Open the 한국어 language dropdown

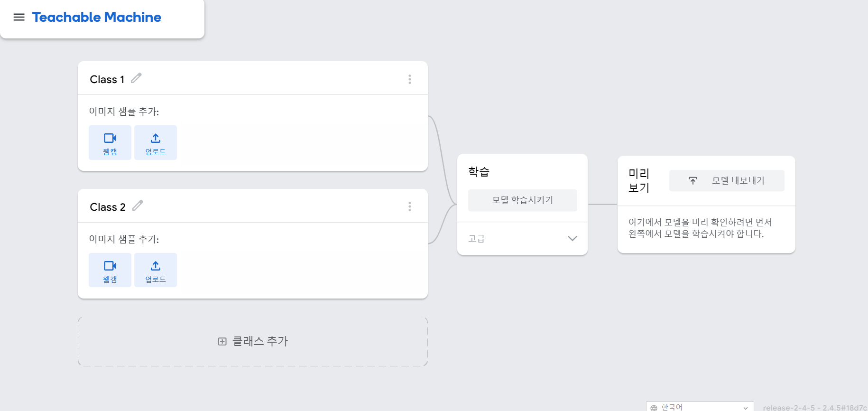click(x=700, y=407)
